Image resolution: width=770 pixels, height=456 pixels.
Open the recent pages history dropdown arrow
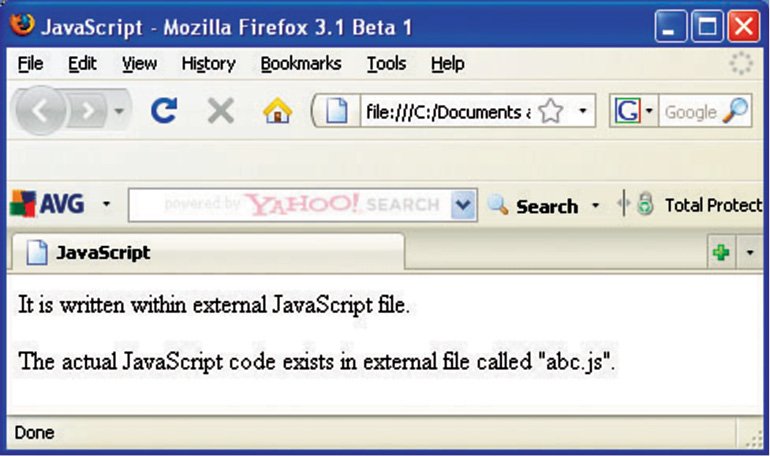(119, 111)
